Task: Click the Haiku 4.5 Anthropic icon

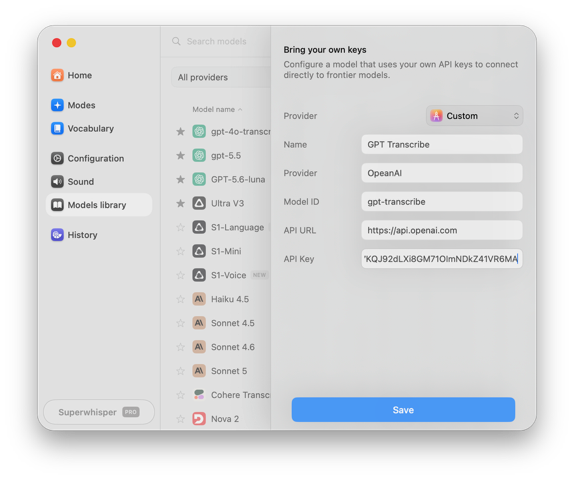Action: click(x=199, y=299)
